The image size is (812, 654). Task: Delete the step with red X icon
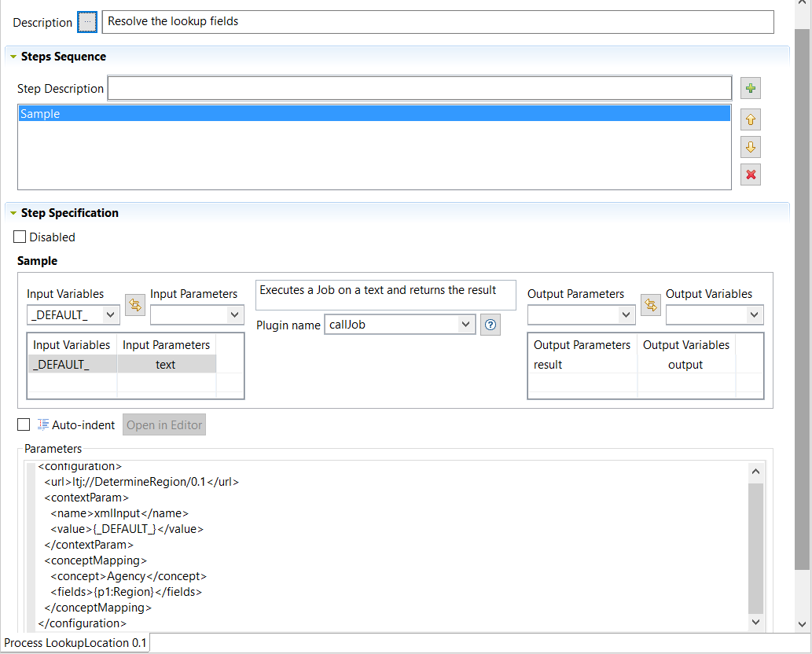pos(751,175)
